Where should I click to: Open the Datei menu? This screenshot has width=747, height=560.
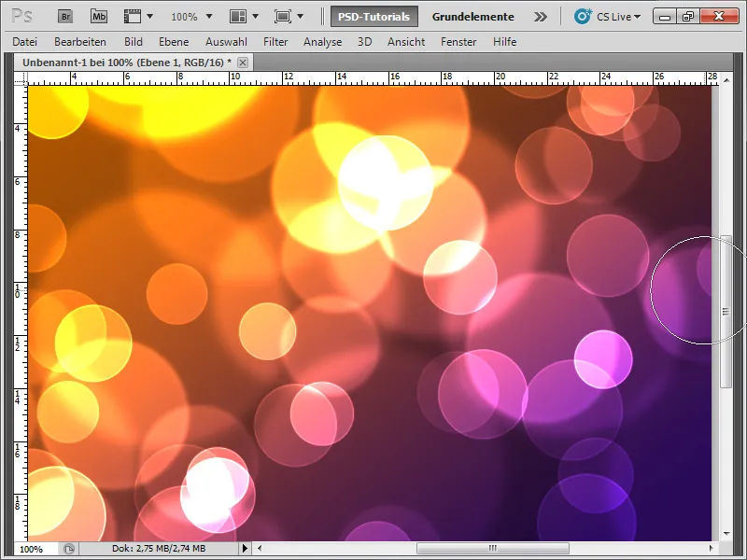(x=25, y=42)
